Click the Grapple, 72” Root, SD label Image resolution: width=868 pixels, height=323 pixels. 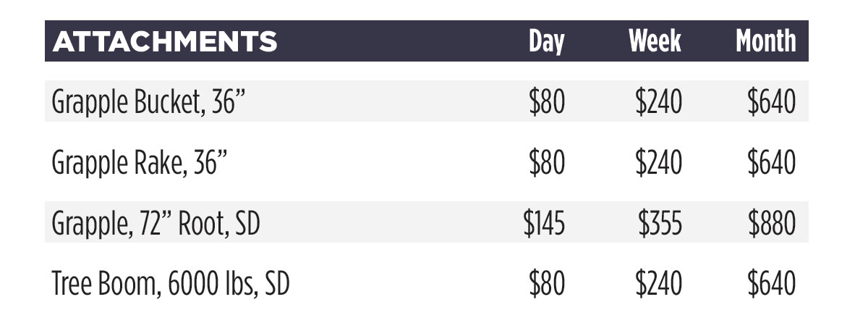point(156,224)
